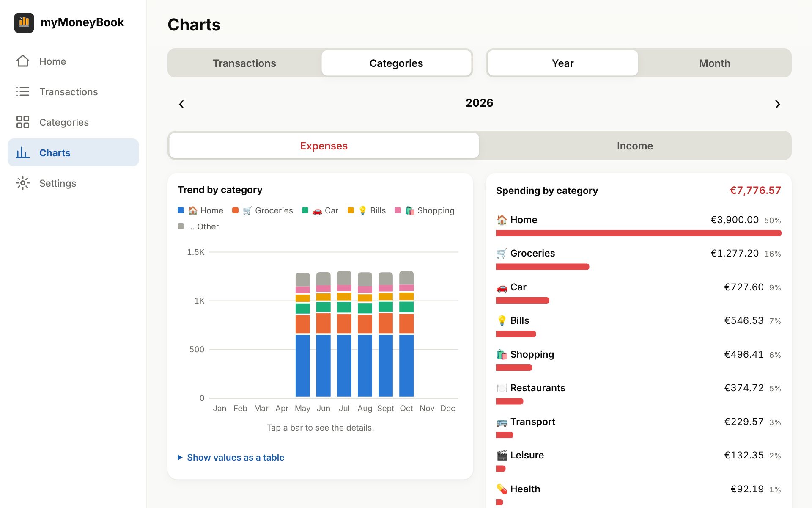Expand Show values as a table
This screenshot has width=812, height=508.
pos(231,457)
